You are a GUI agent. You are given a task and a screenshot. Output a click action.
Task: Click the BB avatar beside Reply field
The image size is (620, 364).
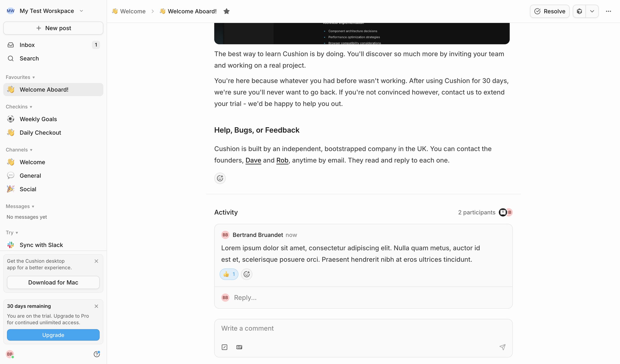[x=225, y=298]
